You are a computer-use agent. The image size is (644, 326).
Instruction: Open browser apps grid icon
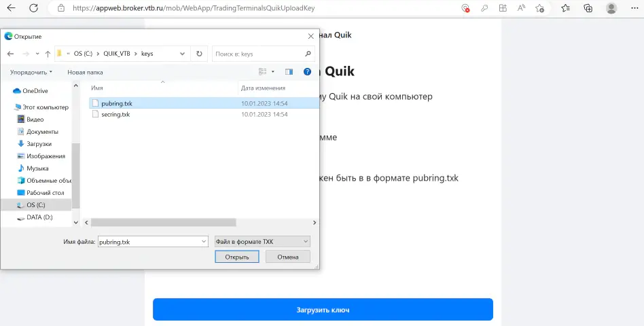503,7
